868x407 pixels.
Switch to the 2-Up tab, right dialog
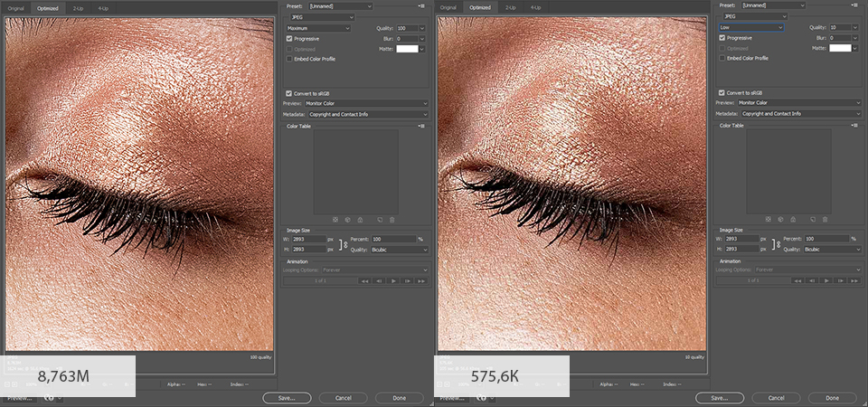(x=510, y=8)
